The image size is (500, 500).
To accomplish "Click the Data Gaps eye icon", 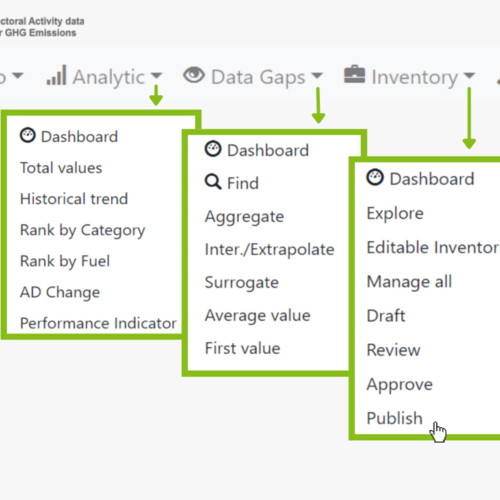I will [194, 75].
